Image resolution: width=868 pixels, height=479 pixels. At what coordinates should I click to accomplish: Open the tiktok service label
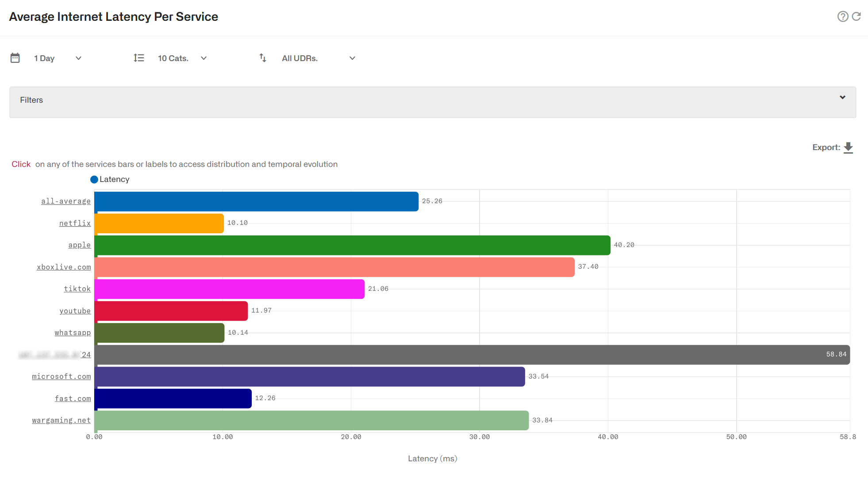coord(77,289)
